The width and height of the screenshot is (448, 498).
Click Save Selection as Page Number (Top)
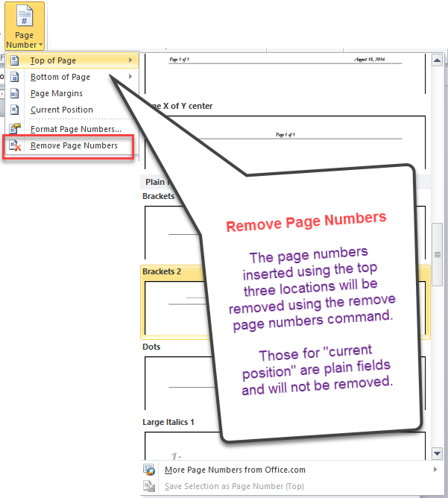(x=234, y=486)
